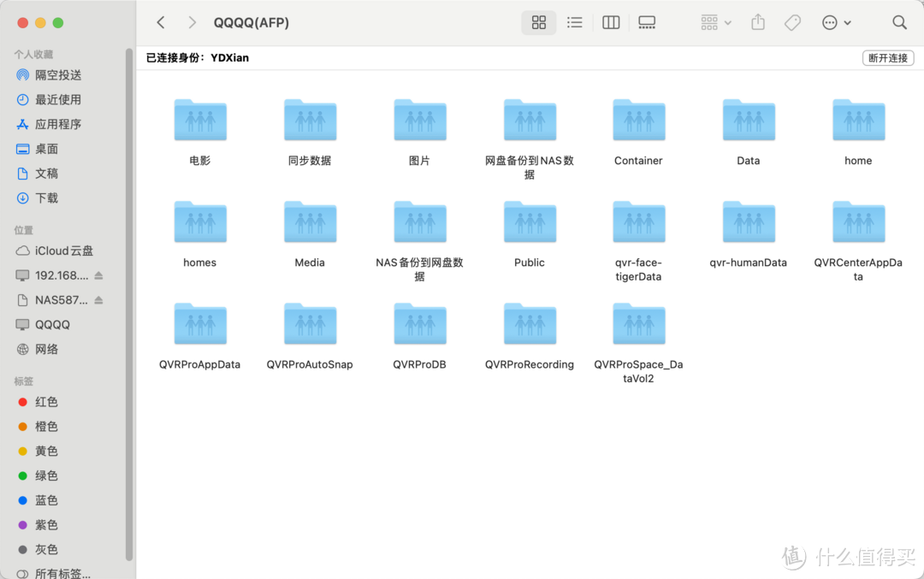The width and height of the screenshot is (924, 579).
Task: Select 应用程序 in the sidebar
Action: [57, 125]
